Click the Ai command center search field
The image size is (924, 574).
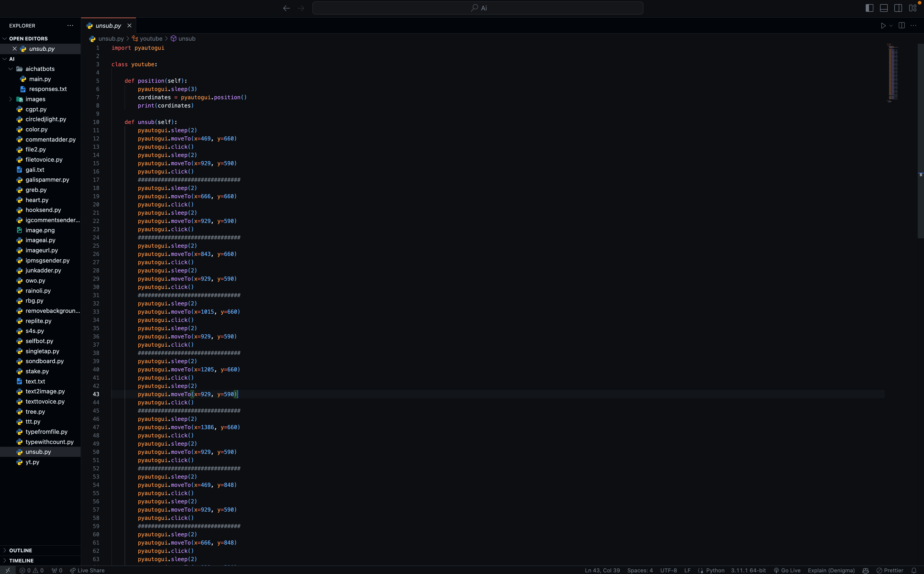(x=477, y=8)
